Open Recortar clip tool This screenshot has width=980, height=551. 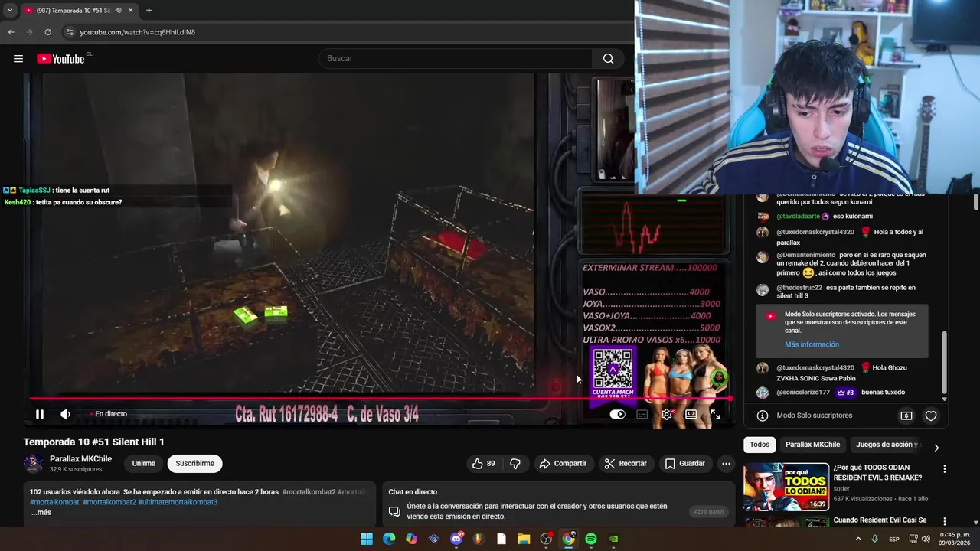coord(626,463)
